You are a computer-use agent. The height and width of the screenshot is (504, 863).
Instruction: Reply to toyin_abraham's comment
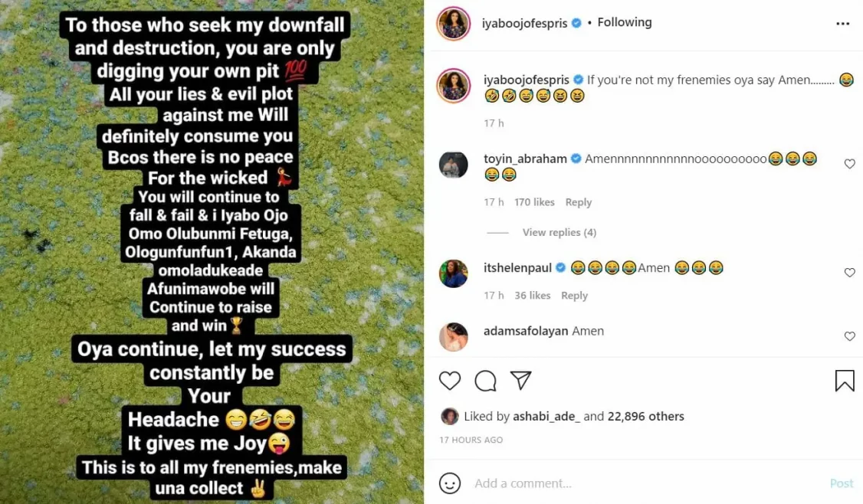(x=578, y=202)
